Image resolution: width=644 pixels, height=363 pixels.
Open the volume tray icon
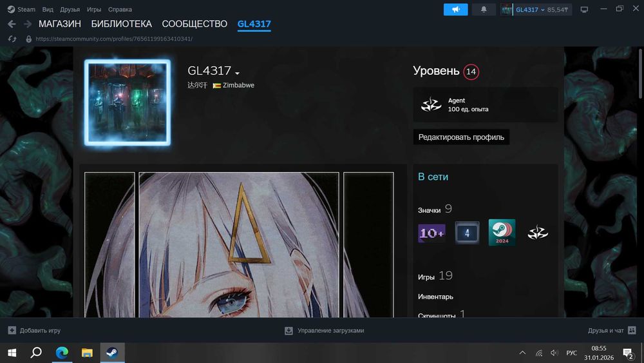pyautogui.click(x=554, y=353)
